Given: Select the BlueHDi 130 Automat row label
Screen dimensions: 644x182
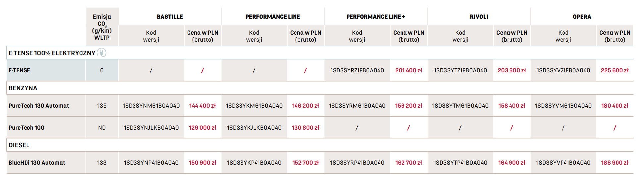Looking at the screenshot, I should tap(37, 163).
